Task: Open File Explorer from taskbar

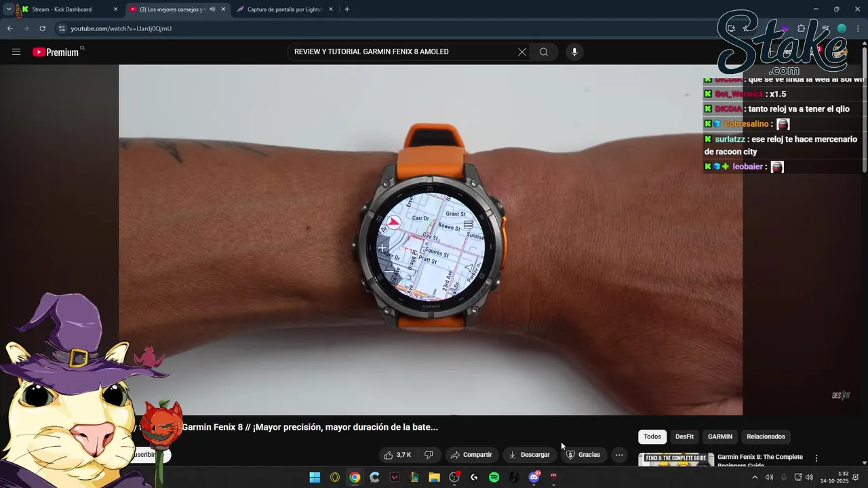Action: [434, 477]
